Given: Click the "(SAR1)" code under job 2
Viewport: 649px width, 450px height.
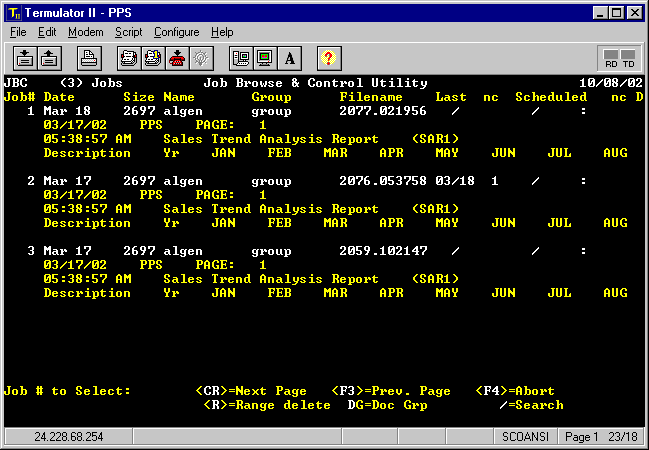Looking at the screenshot, I should [435, 209].
